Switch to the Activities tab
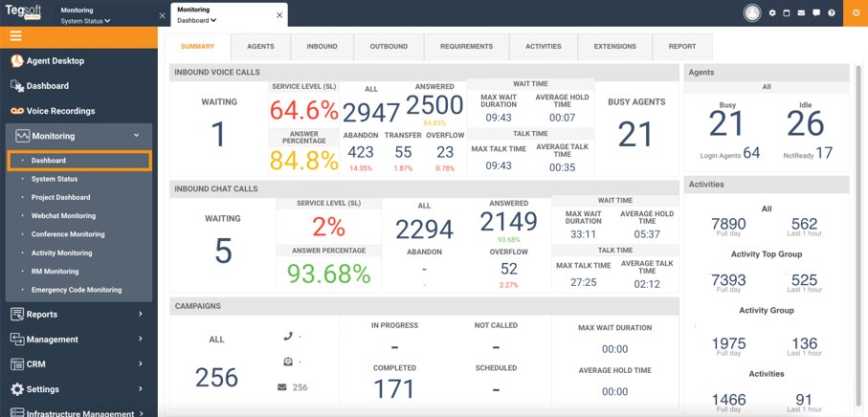 coord(544,47)
